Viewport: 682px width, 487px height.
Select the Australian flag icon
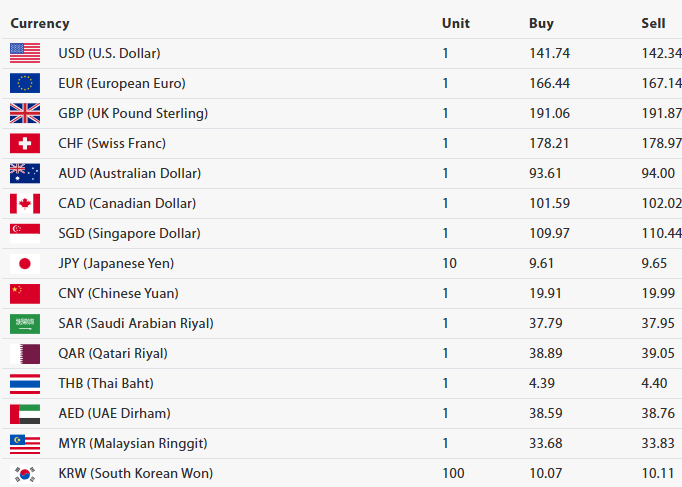point(25,173)
